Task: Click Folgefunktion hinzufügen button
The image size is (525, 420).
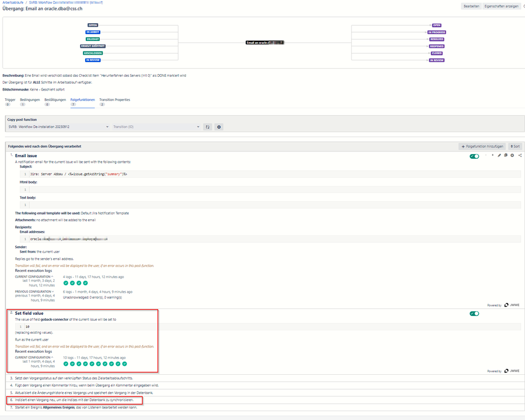Action: tap(482, 146)
